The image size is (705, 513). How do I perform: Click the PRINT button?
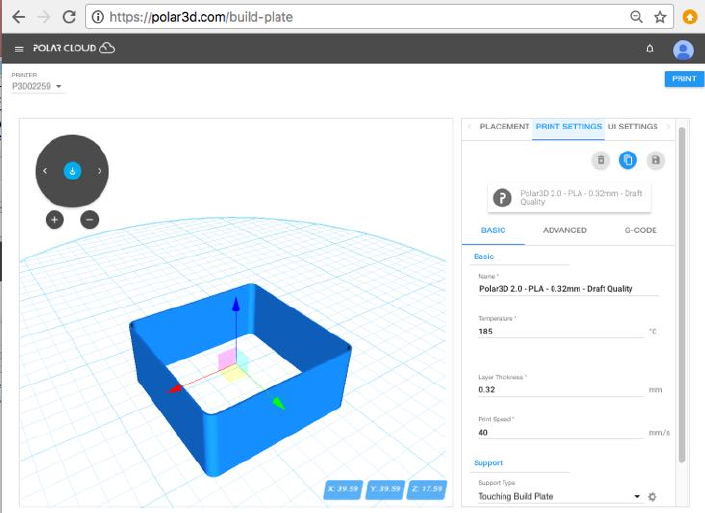click(x=684, y=79)
